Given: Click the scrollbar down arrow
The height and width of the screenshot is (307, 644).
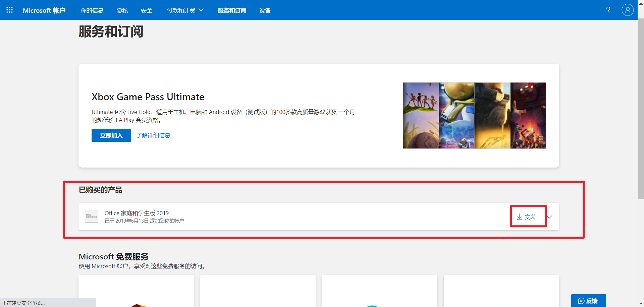Looking at the screenshot, I should pyautogui.click(x=641, y=304).
